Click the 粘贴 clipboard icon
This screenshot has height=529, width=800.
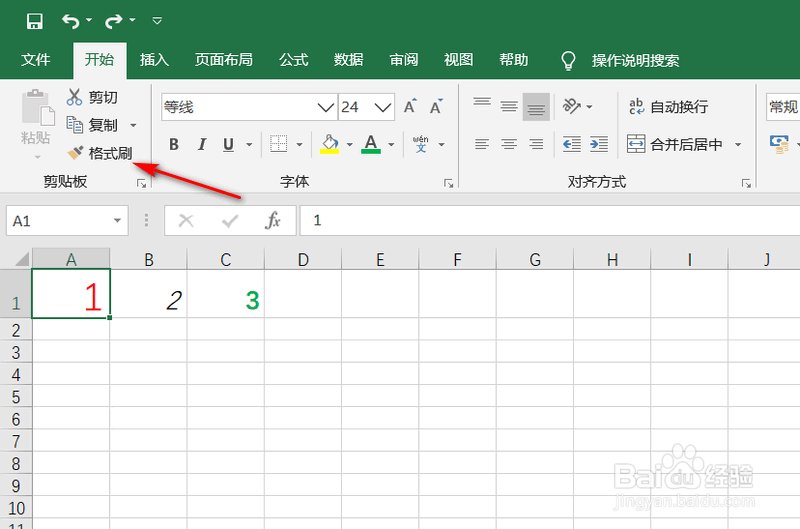[x=37, y=108]
